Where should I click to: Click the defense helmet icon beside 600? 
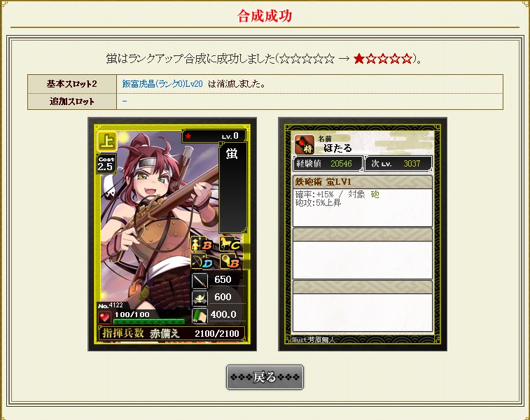[200, 297]
